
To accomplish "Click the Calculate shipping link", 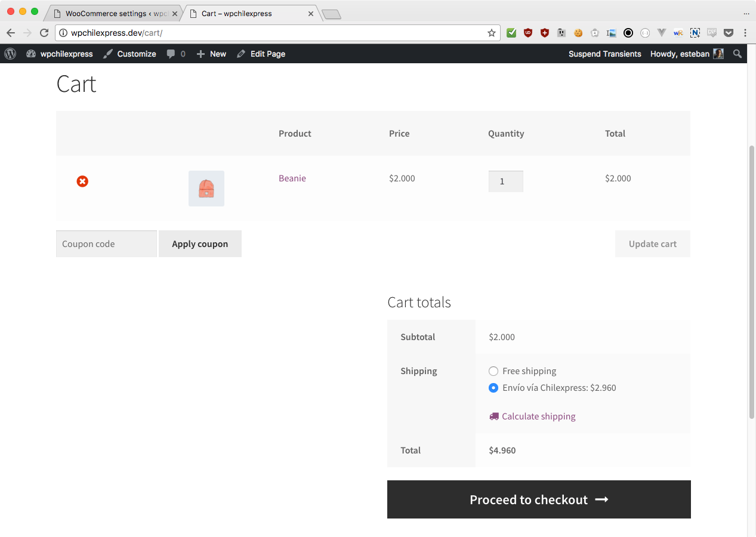I will 532,416.
